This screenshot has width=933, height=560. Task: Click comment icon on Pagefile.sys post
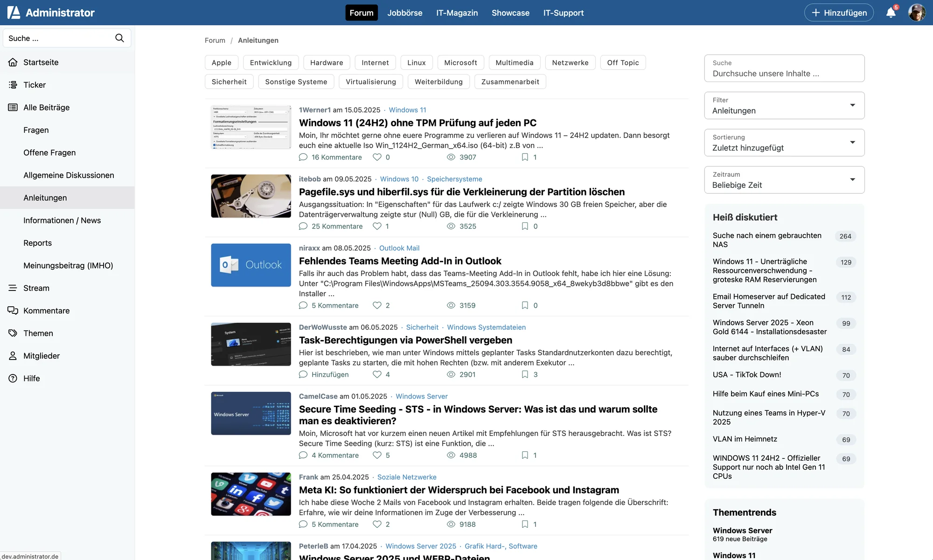[x=303, y=226]
